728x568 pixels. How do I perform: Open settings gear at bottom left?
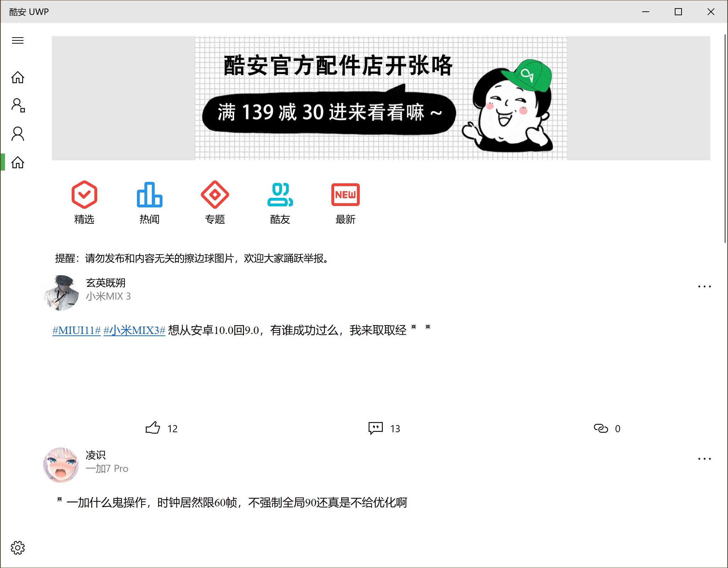(18, 548)
